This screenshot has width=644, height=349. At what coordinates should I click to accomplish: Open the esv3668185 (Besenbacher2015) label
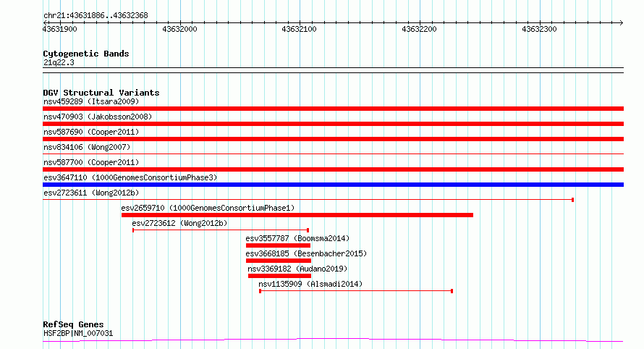(x=306, y=253)
